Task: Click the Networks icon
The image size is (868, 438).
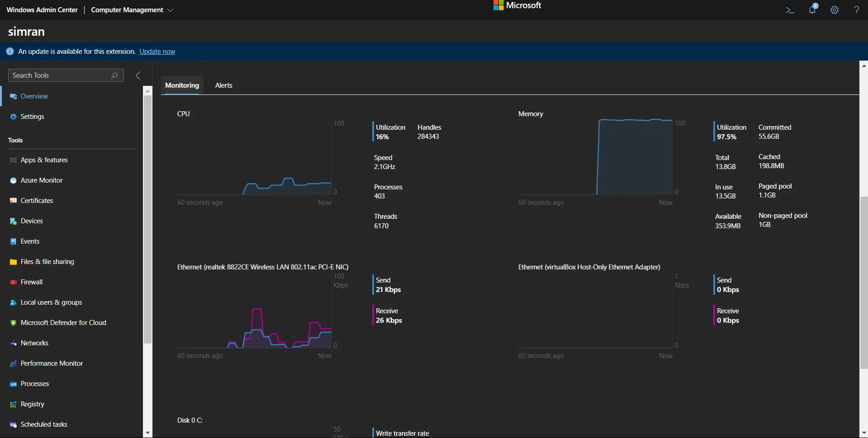Action: click(14, 343)
